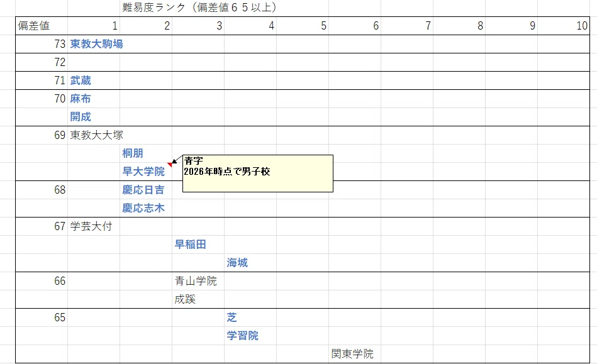The height and width of the screenshot is (364, 597).
Task: Select rank header cell 9
Action: [511, 26]
